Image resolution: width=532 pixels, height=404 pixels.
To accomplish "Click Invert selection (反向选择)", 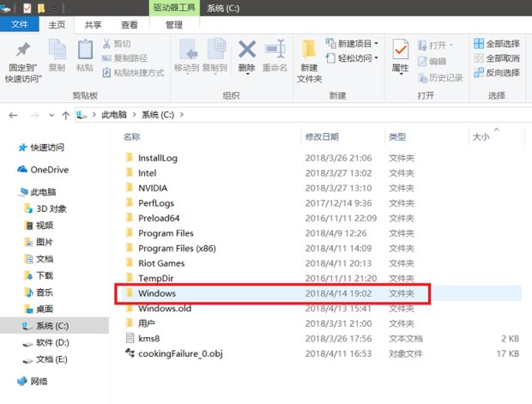I will tap(497, 73).
